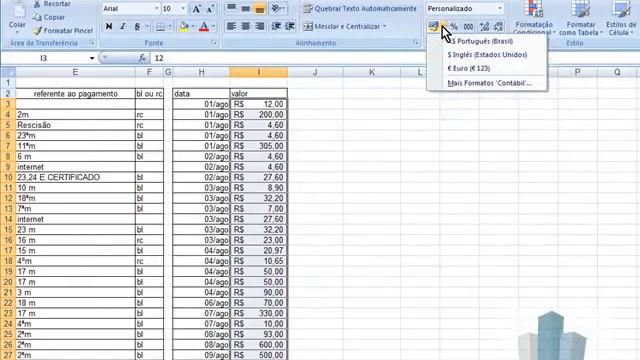Click cell 'Rescisão'
Screen dimensions: 640x360
point(76,125)
